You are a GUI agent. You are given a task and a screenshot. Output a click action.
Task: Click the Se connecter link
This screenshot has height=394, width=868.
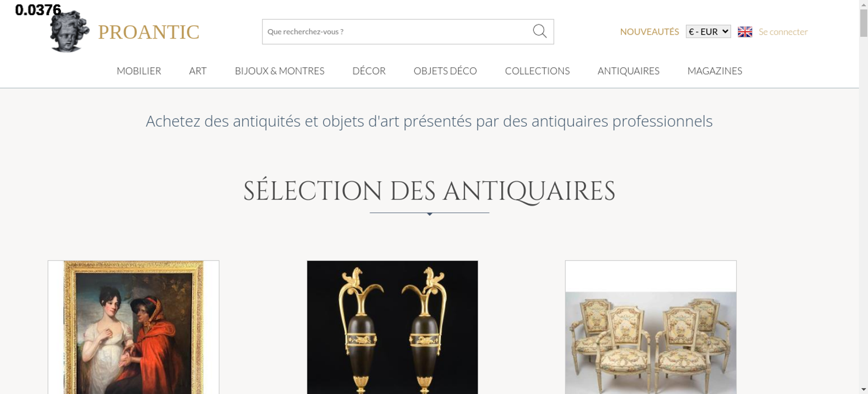[x=783, y=32]
